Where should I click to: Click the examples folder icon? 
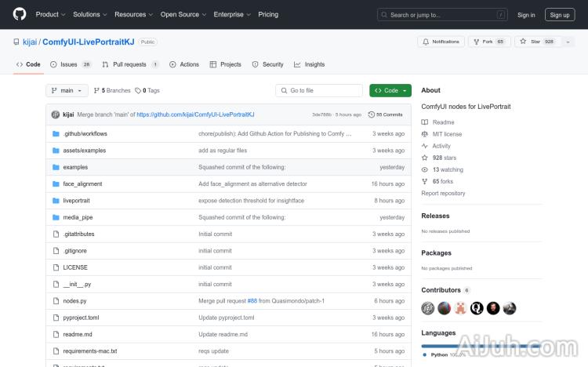point(56,167)
